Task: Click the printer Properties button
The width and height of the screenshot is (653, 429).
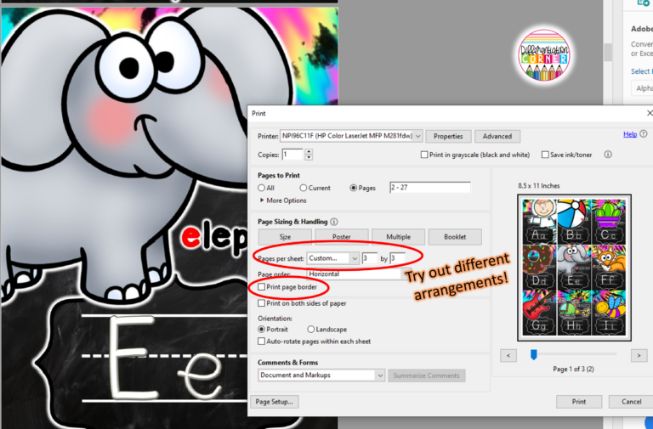Action: 448,136
